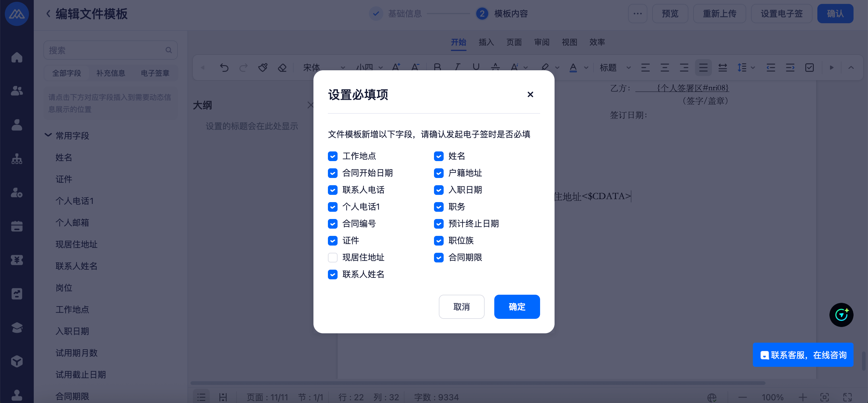This screenshot has height=403, width=868.
Task: Click the undo icon in toolbar
Action: (x=224, y=68)
